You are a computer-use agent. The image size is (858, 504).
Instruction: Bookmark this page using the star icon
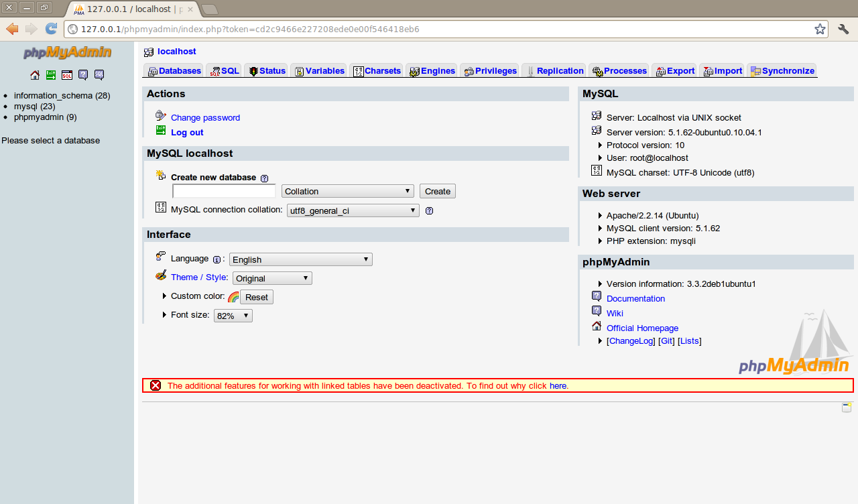point(819,29)
